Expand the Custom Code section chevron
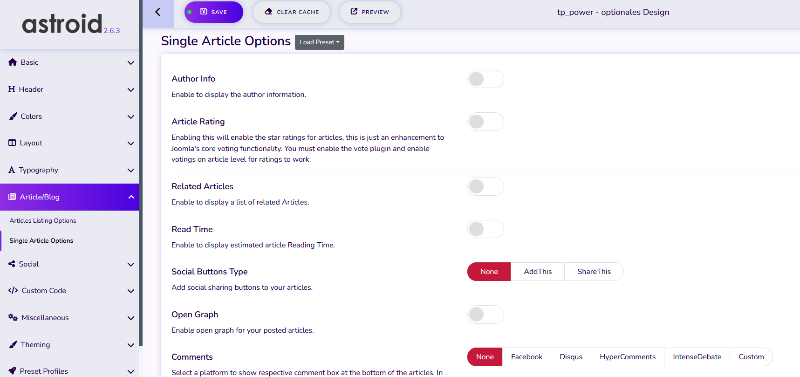 point(131,291)
